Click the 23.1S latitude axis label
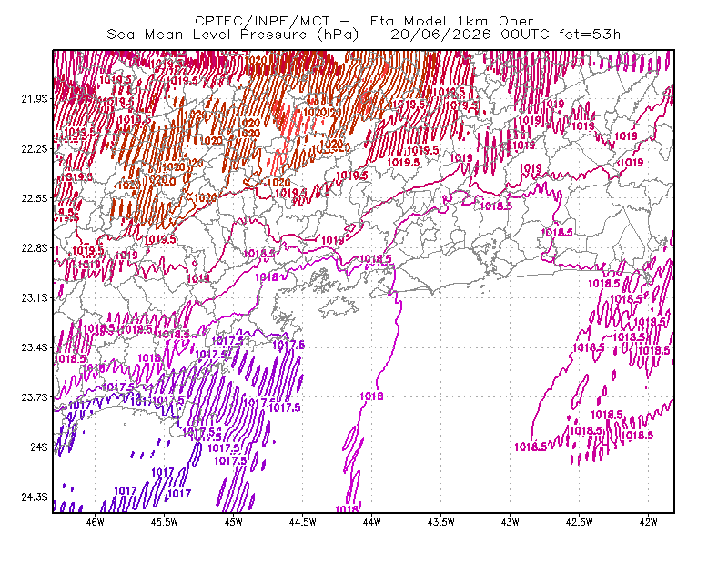The width and height of the screenshot is (728, 562). [x=35, y=297]
